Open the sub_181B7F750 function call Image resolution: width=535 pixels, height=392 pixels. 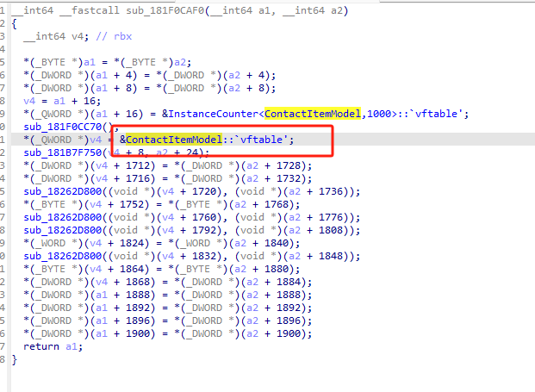click(x=63, y=152)
